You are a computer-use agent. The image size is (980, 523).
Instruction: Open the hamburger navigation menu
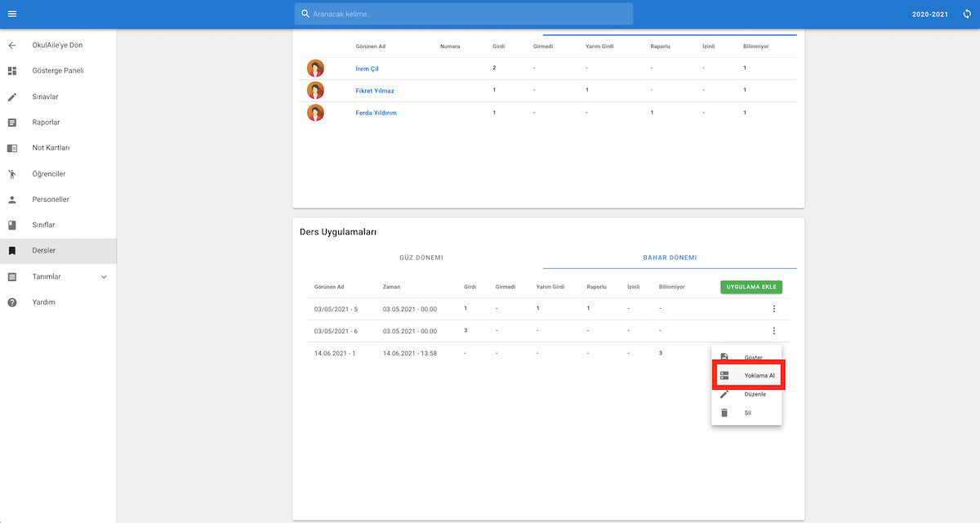tap(12, 14)
